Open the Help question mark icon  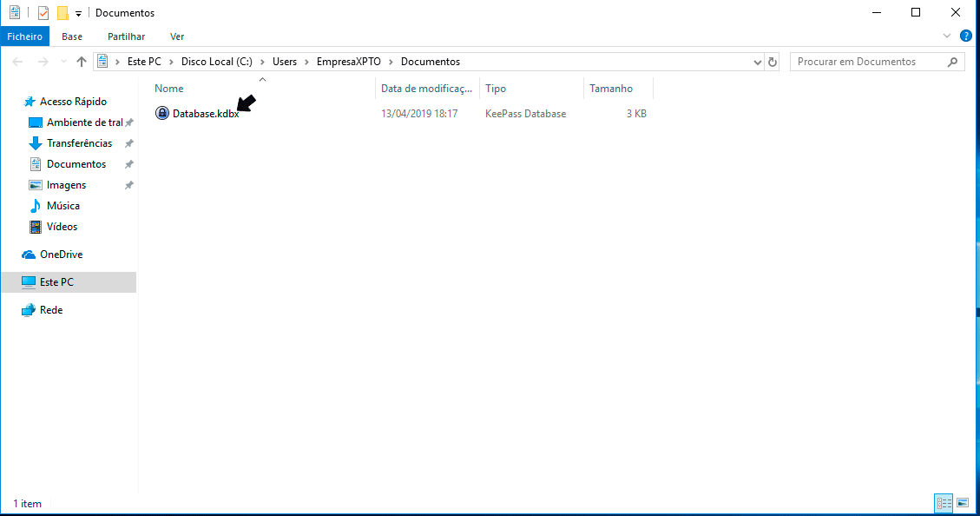point(965,36)
